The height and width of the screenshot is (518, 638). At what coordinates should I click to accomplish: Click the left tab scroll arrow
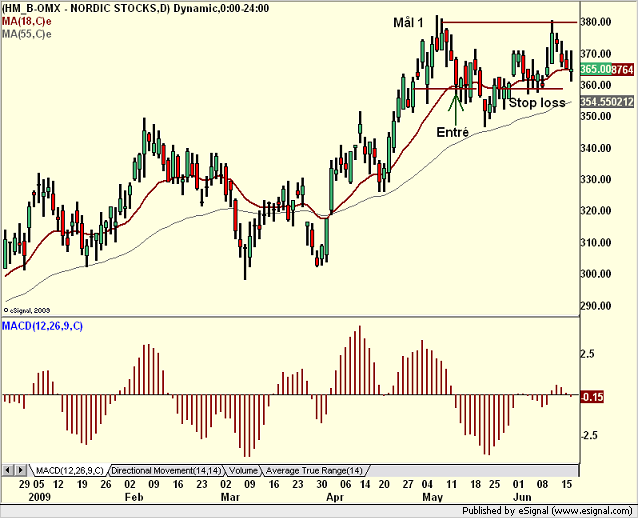click(x=7, y=470)
